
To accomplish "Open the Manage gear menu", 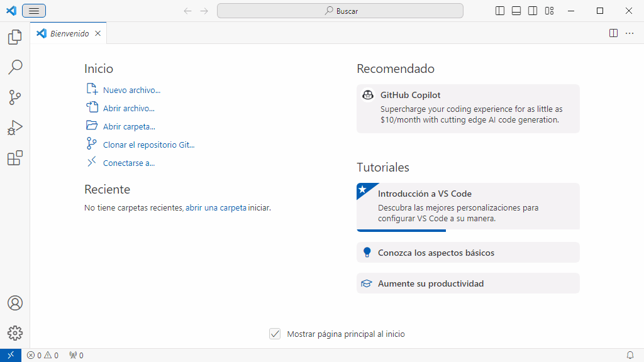I will point(15,333).
